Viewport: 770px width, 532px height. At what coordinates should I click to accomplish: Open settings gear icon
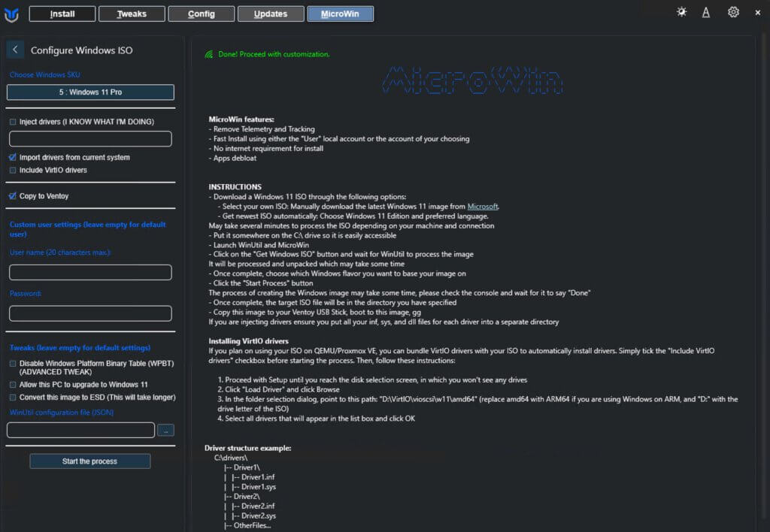(733, 12)
